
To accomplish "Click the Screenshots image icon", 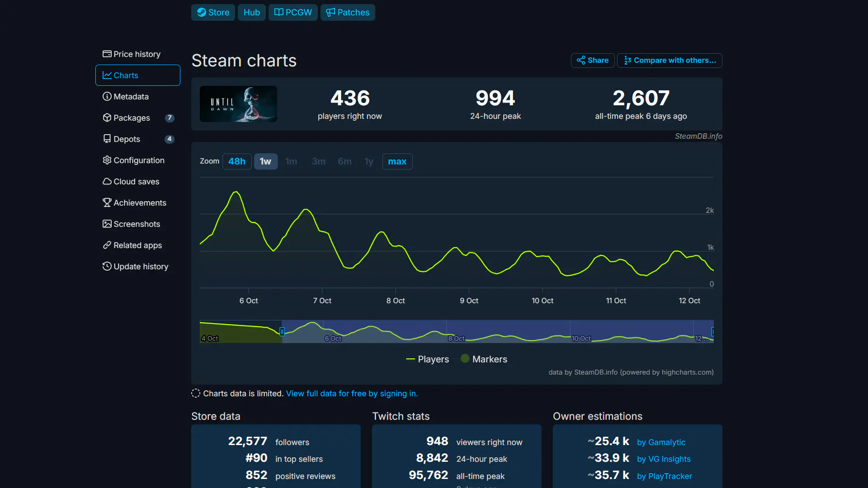I will pos(107,224).
